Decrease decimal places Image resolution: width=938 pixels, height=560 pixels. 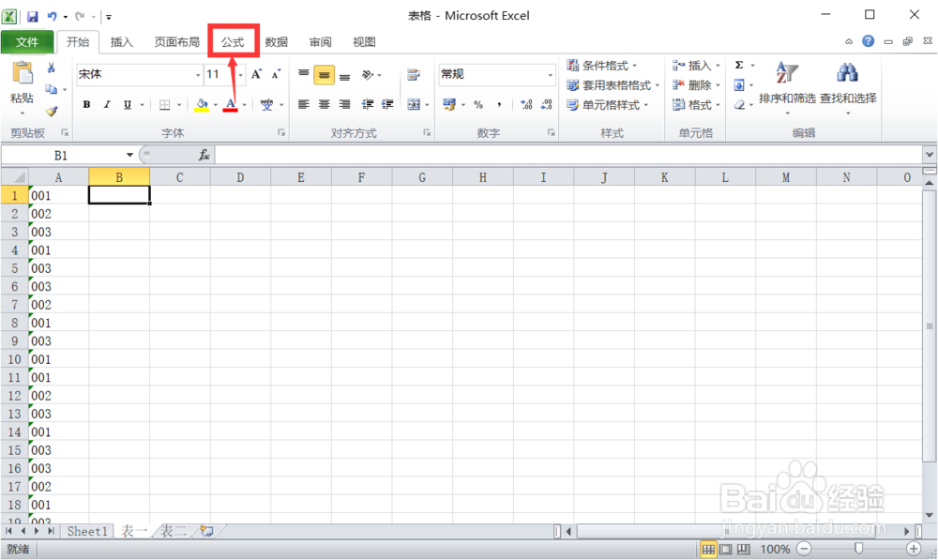[x=546, y=105]
